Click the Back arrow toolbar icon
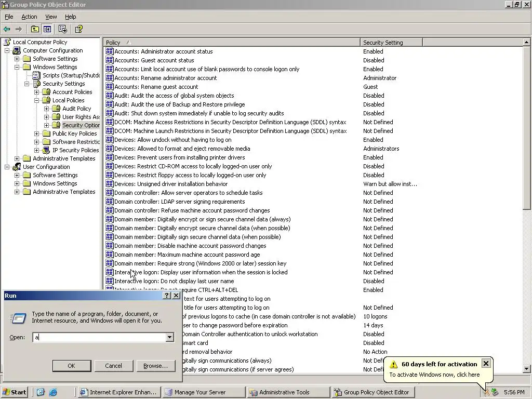532x399 pixels. (7, 29)
